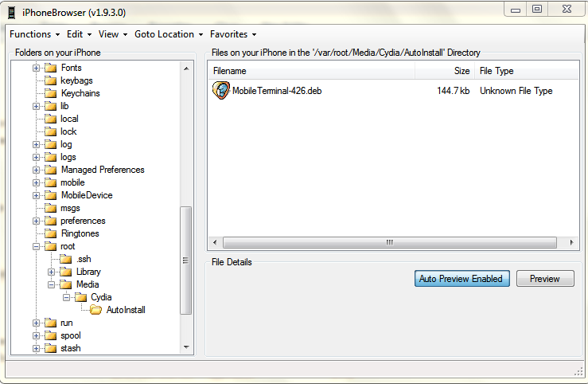Collapse the root folder node

36,247
